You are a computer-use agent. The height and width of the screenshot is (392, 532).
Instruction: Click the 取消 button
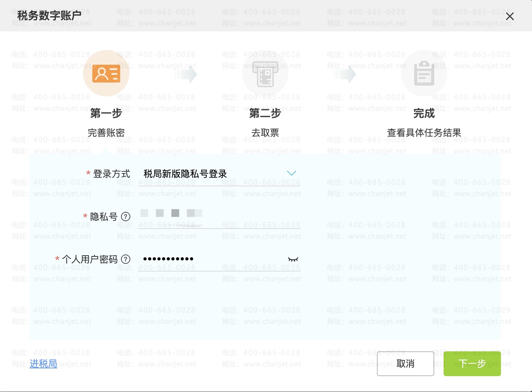click(406, 364)
